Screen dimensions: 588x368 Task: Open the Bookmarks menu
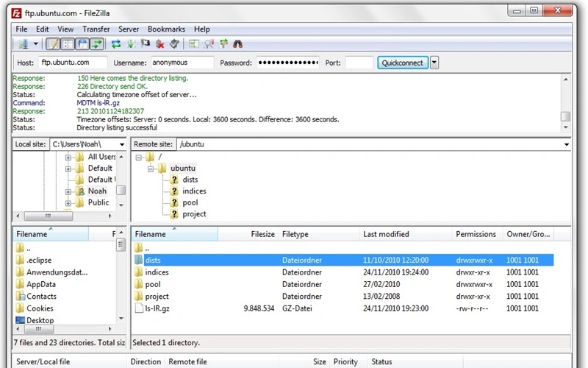point(166,29)
